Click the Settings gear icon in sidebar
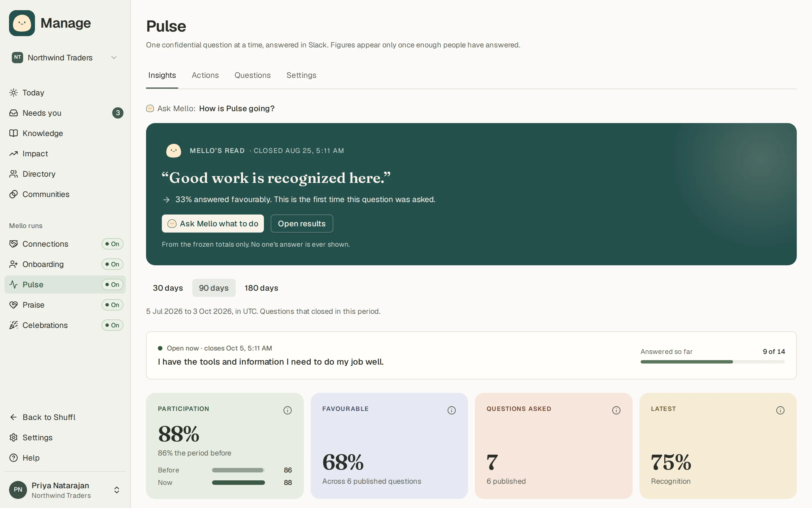The width and height of the screenshot is (812, 508). 14,437
